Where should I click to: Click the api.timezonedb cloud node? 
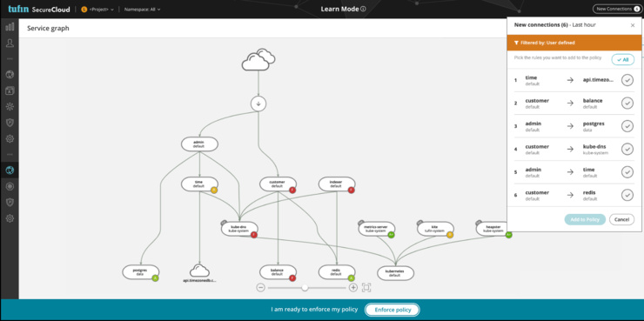[199, 271]
